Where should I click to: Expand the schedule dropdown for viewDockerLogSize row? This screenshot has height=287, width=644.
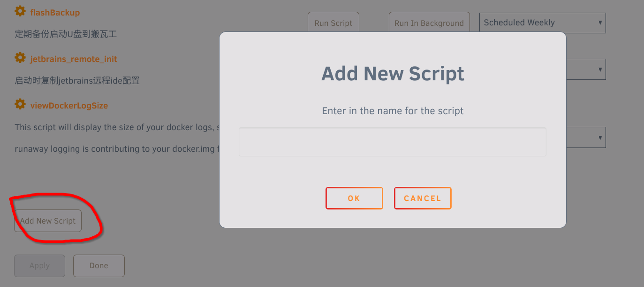586,138
